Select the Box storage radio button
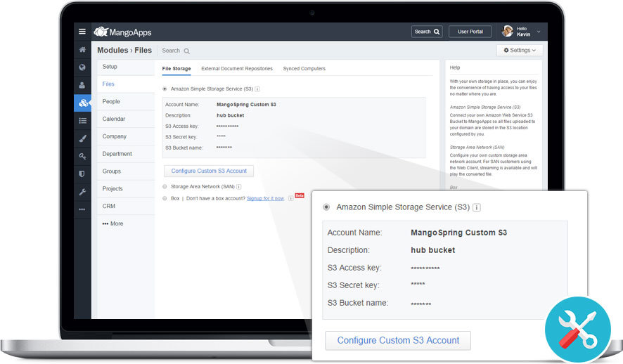Viewport: 623px width, 364px height. pos(165,198)
